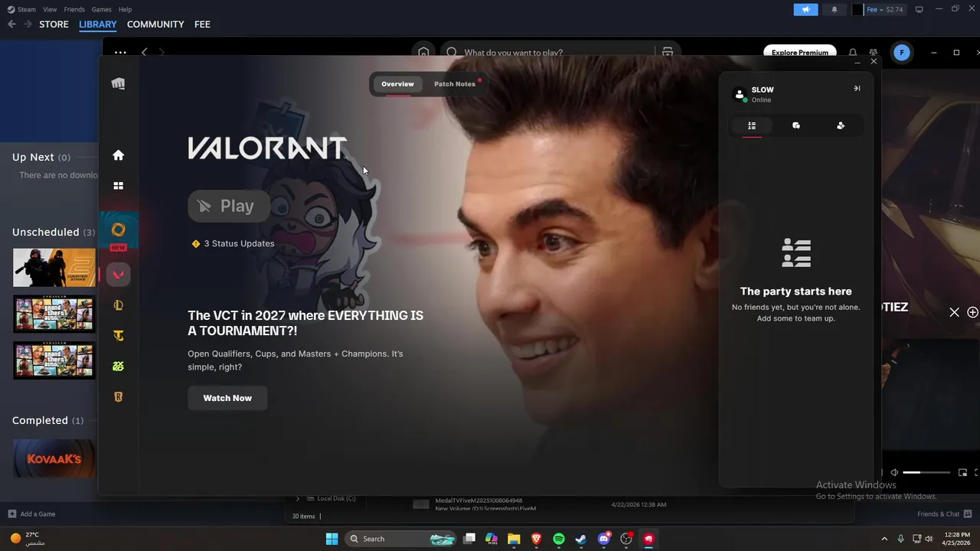Open League of Legends icon in sidebar
980x551 pixels.
coord(118,305)
